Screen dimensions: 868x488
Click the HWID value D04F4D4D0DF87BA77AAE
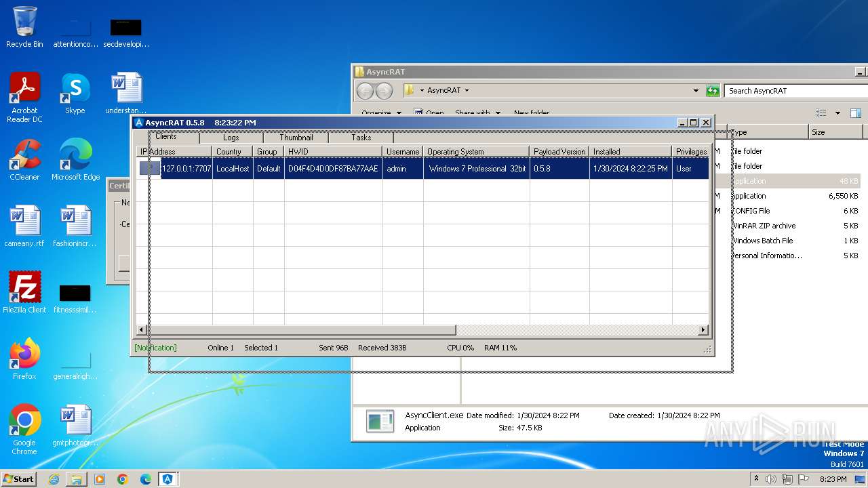click(333, 169)
